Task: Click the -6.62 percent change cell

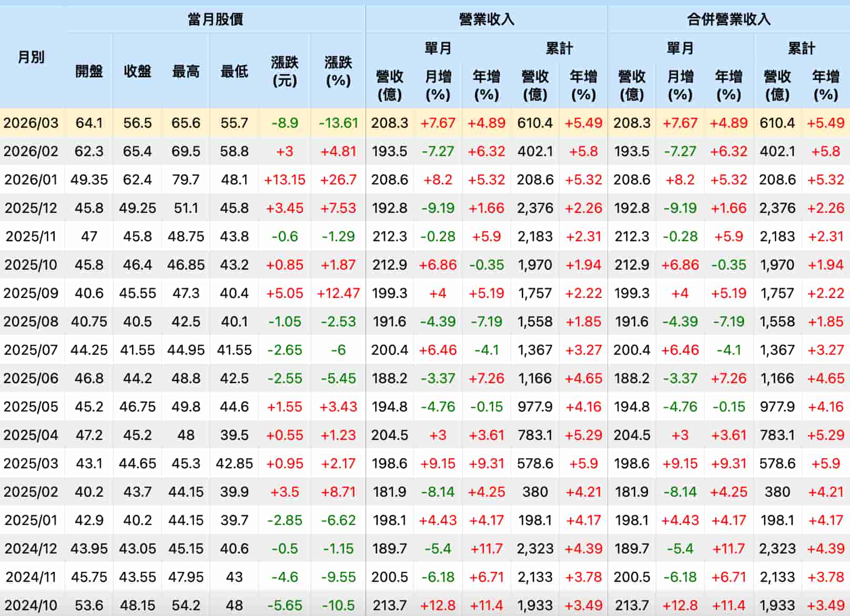Action: pos(338,520)
